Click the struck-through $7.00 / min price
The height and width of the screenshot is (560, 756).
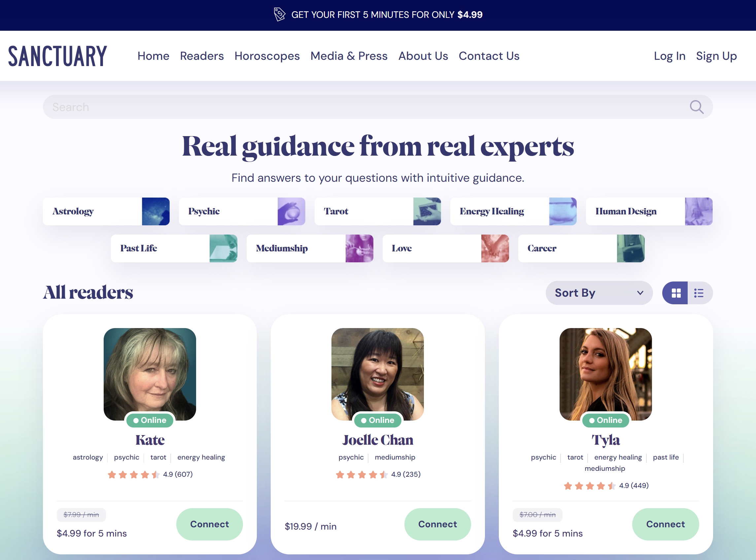click(x=537, y=515)
